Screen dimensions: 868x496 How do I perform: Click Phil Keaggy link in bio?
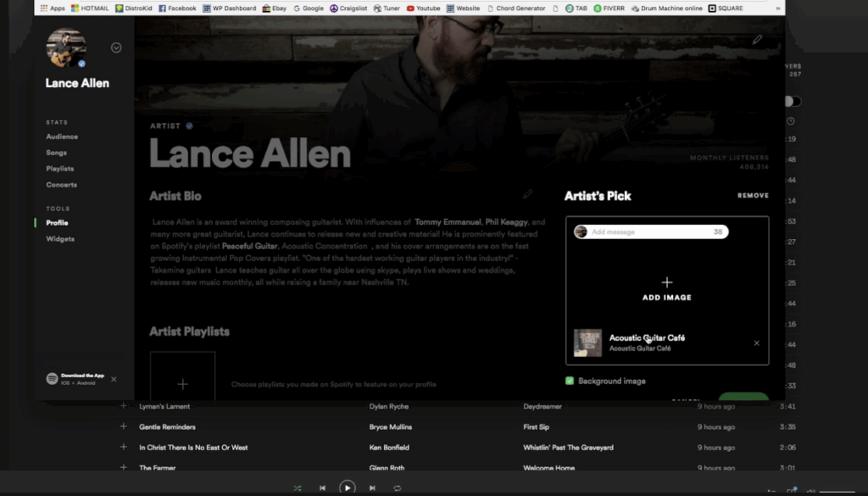coord(507,222)
